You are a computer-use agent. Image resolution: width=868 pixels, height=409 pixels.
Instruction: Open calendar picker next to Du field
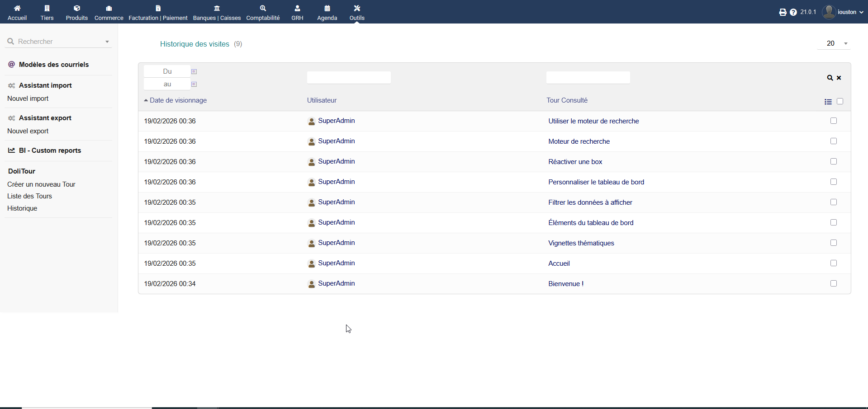click(x=194, y=71)
